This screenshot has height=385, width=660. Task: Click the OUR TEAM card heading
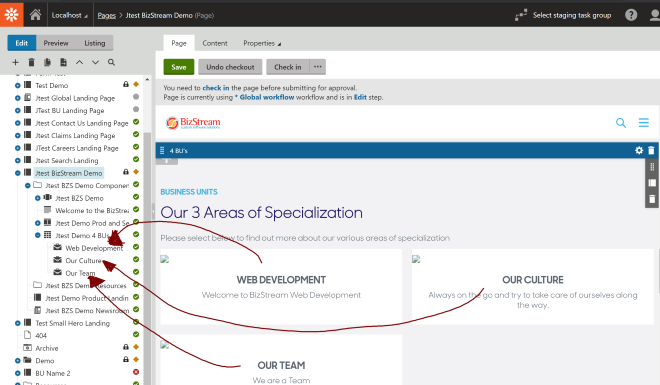pyautogui.click(x=281, y=365)
